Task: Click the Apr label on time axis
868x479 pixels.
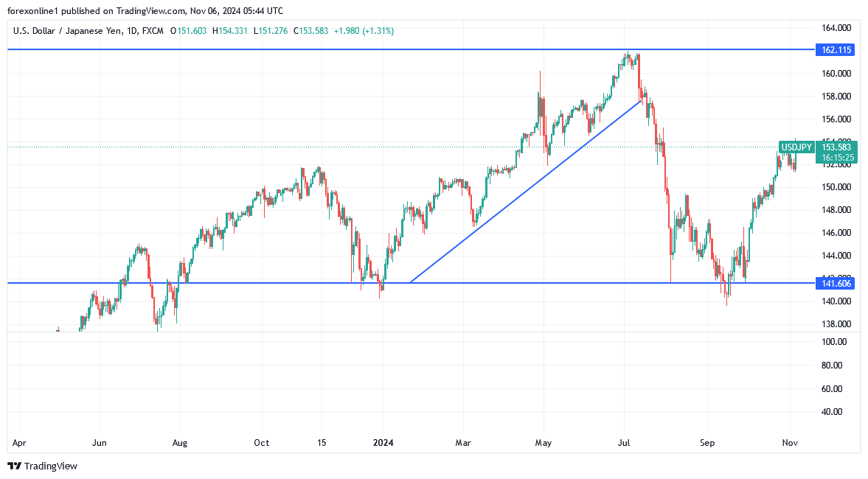Action: [20, 443]
